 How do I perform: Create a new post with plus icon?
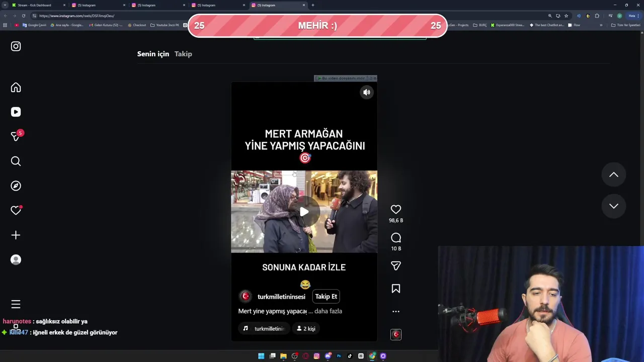[x=16, y=235]
